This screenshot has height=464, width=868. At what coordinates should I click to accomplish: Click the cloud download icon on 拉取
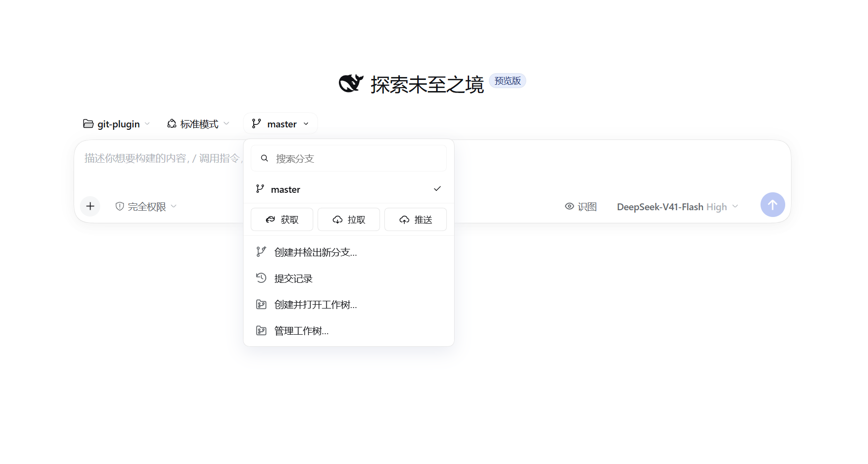(x=337, y=220)
